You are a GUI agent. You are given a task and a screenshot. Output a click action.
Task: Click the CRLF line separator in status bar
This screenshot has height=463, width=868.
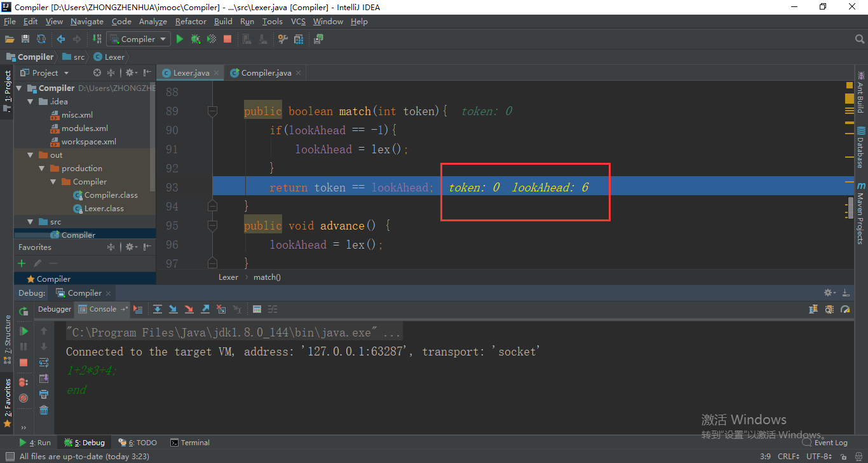[789, 456]
